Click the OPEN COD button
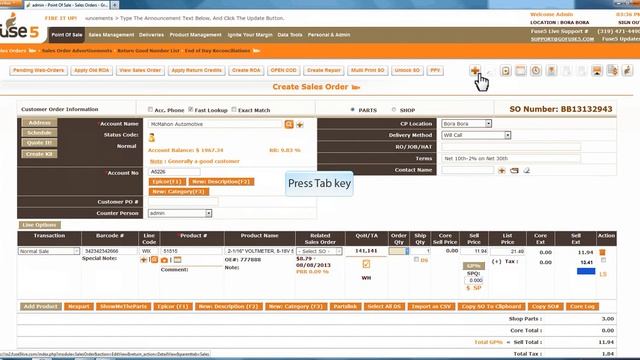This screenshot has width=640, height=360. 283,71
